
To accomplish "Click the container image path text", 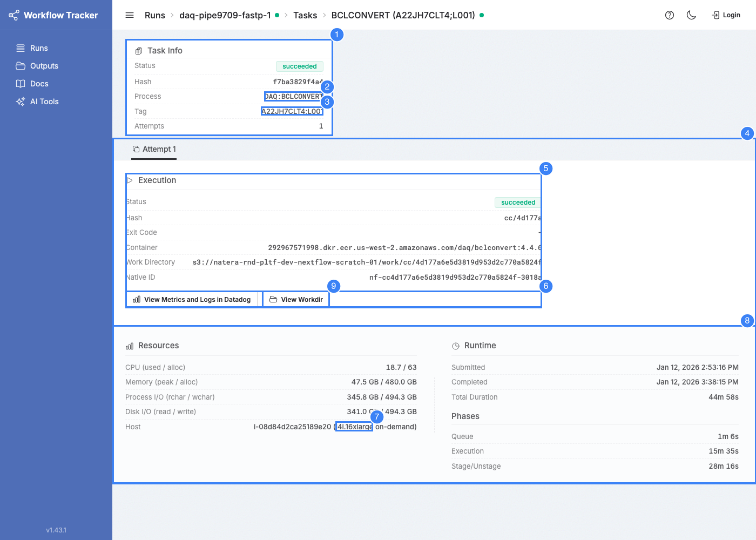I will pos(404,248).
